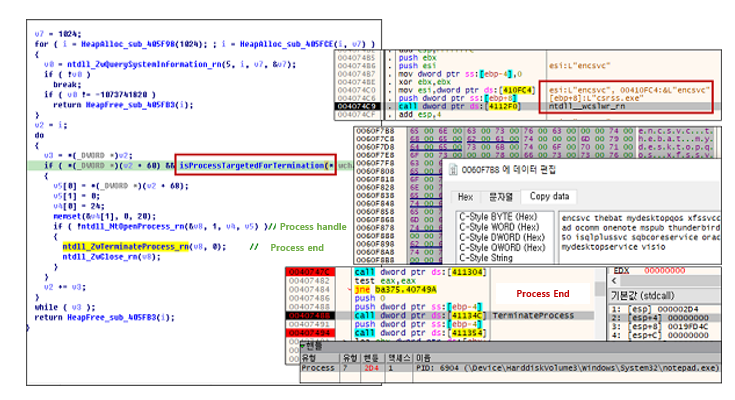Click the EDX register value 00000000

pyautogui.click(x=664, y=271)
